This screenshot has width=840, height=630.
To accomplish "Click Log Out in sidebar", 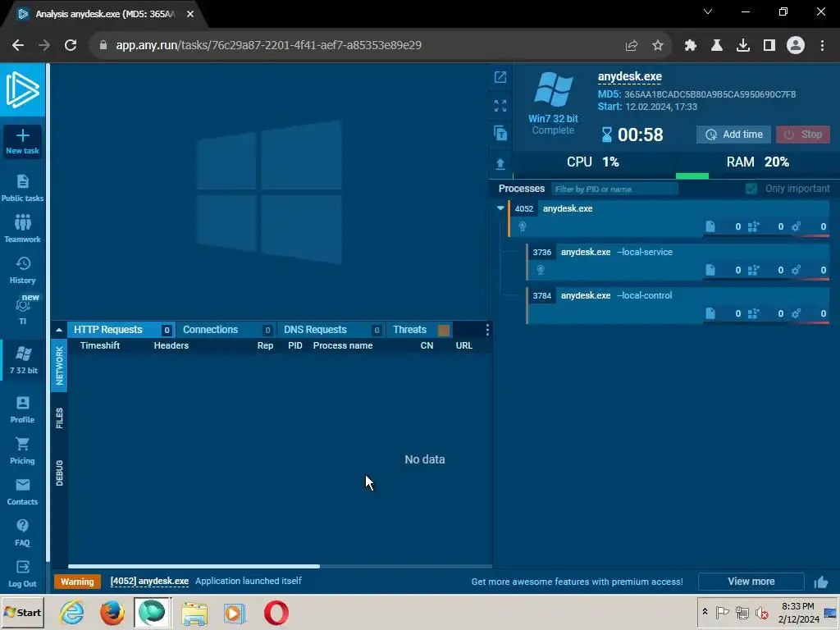I will tap(22, 574).
